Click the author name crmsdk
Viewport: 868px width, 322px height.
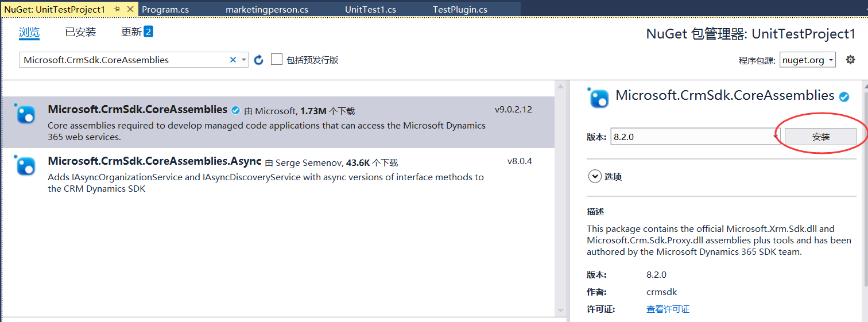(x=661, y=292)
